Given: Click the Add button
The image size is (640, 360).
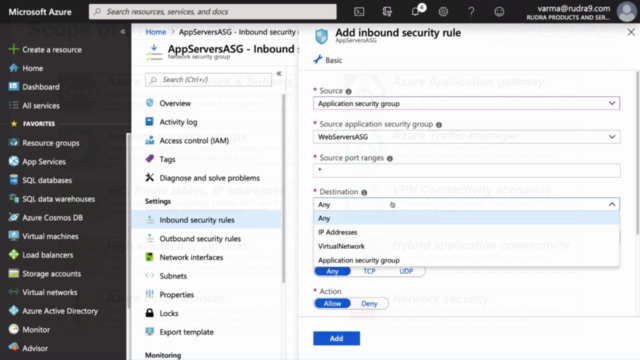Looking at the screenshot, I should tap(336, 338).
